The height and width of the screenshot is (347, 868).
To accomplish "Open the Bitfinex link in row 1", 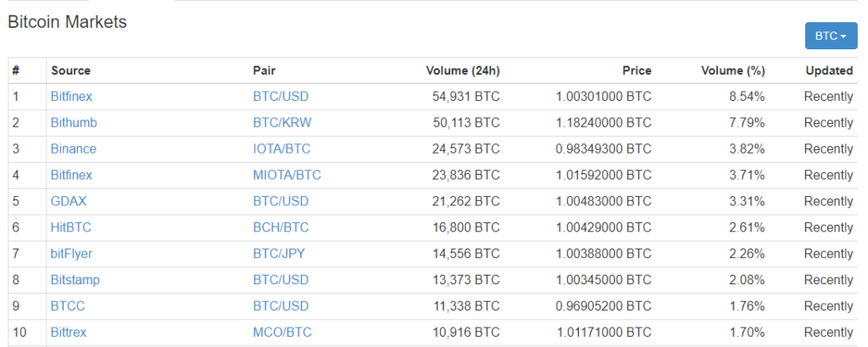I will click(x=71, y=97).
